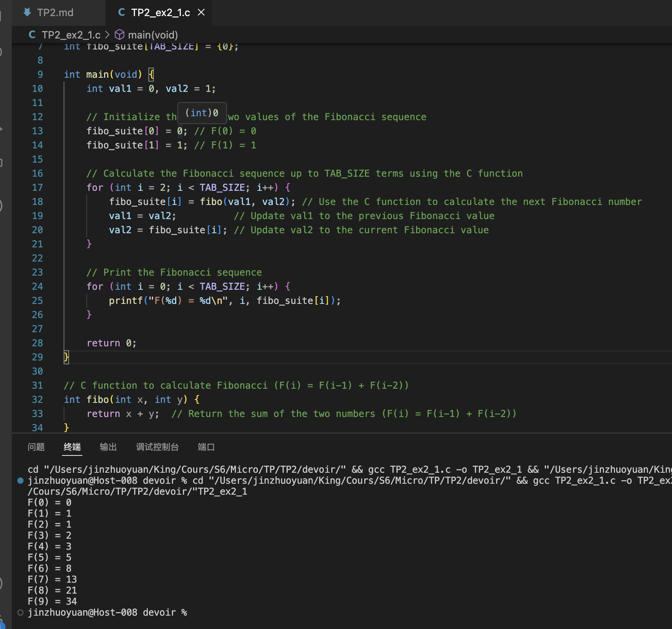Click the cube symbol icon before main(void)
The width and height of the screenshot is (672, 629).
tap(119, 35)
